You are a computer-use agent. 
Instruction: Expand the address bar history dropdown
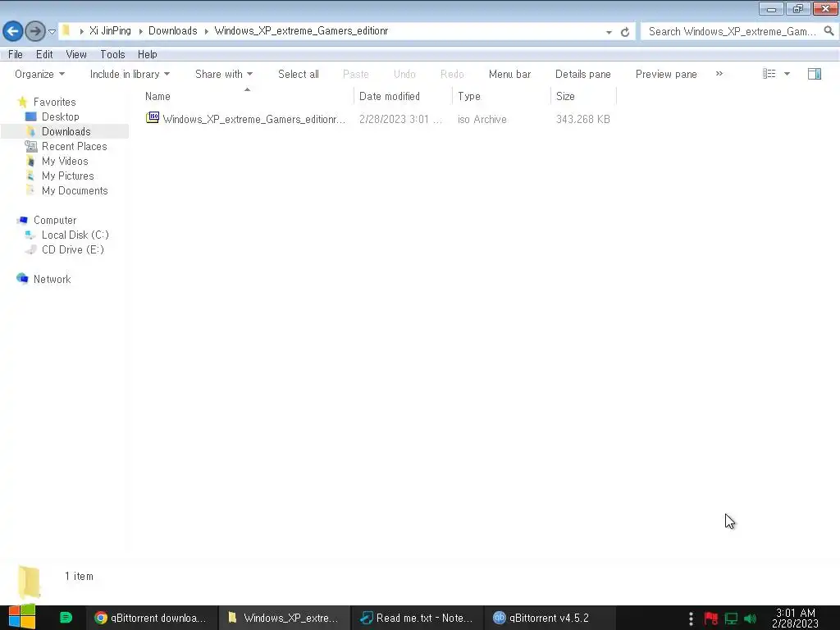click(x=609, y=32)
